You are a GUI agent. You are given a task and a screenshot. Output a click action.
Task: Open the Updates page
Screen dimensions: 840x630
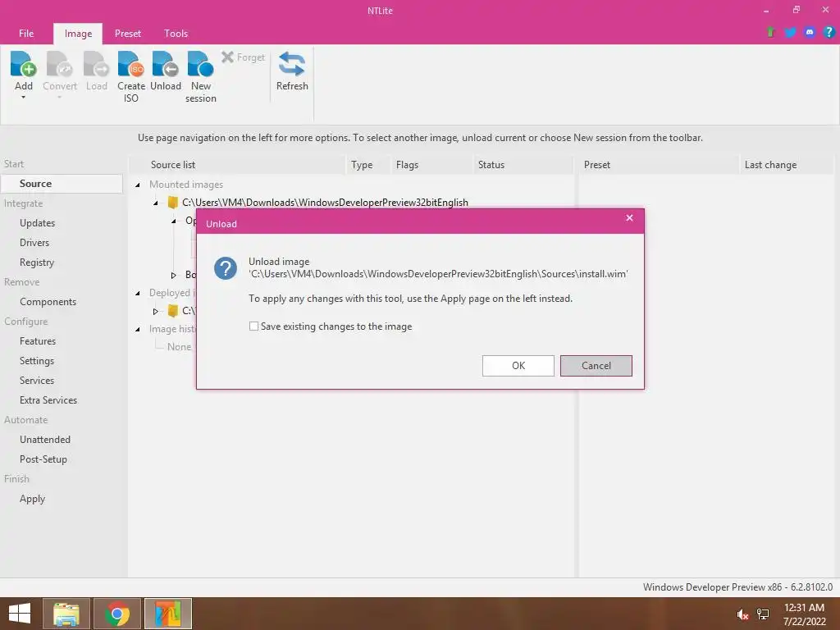pyautogui.click(x=38, y=223)
